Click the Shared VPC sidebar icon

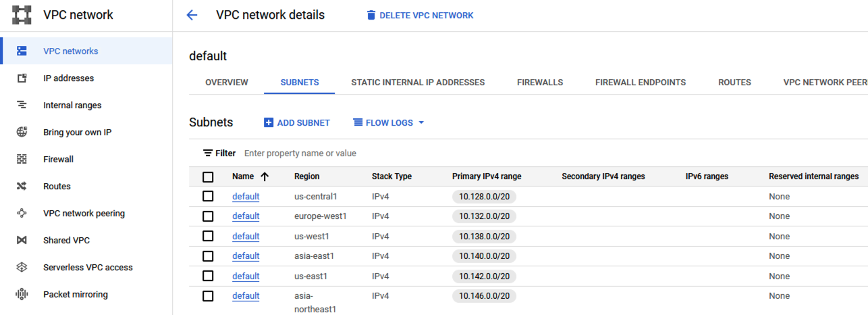pos(22,241)
